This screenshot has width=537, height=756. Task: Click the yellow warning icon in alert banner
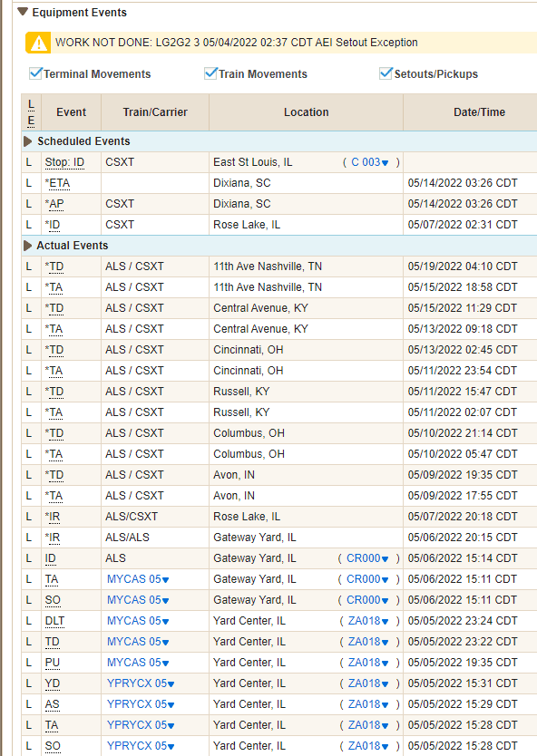point(39,43)
